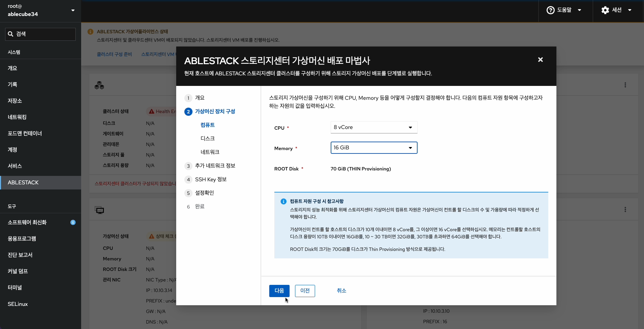Click the search magnifier icon in the sidebar
This screenshot has height=329, width=644.
coord(10,34)
